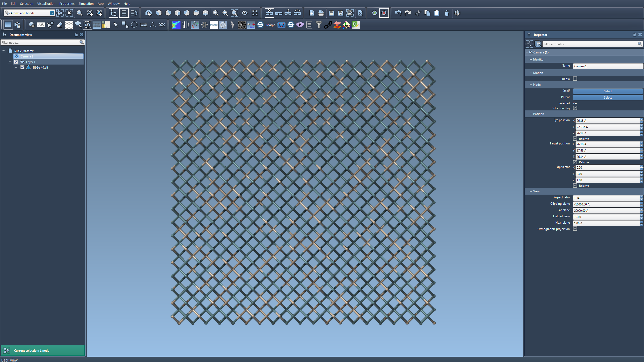
Task: Open the Visualization menu
Action: point(46,4)
